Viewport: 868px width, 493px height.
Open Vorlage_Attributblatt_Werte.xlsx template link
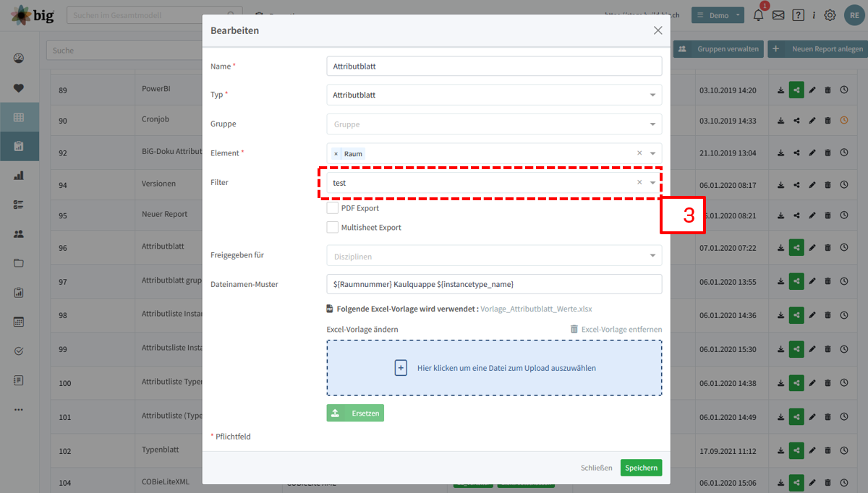point(536,309)
